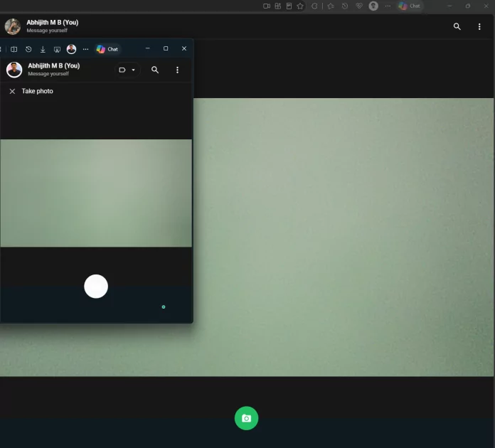Open browser profile avatar in front window toolbar
This screenshot has width=495, height=448.
point(71,49)
